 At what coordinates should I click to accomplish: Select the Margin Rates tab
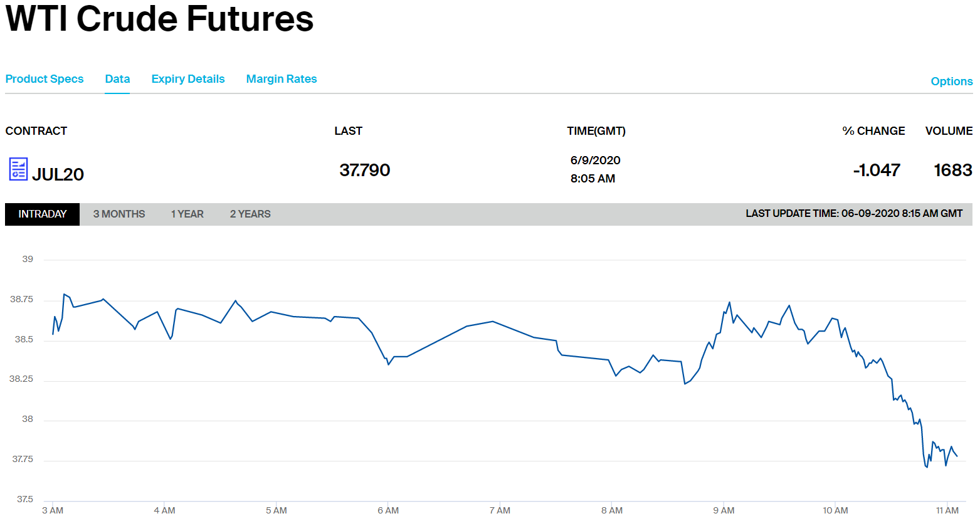tap(282, 79)
